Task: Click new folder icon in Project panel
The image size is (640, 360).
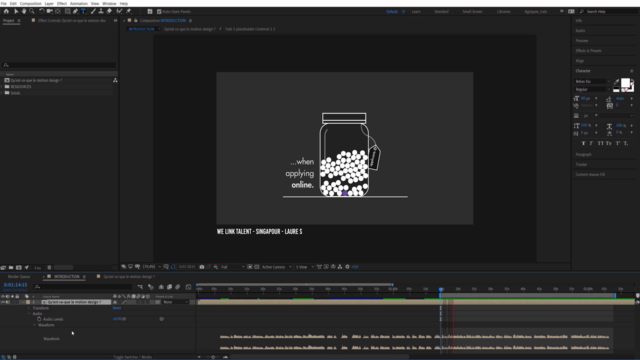Action: click(11, 268)
